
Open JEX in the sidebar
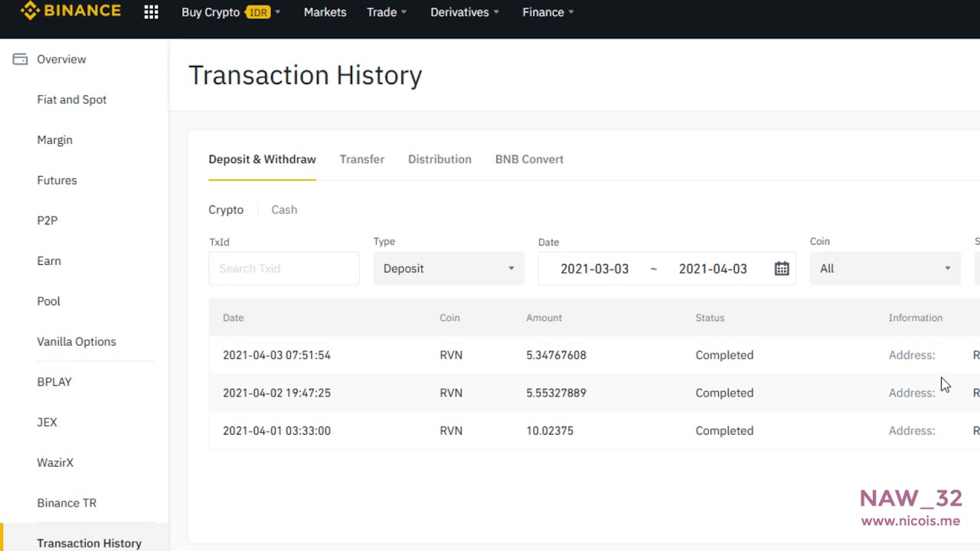click(47, 422)
